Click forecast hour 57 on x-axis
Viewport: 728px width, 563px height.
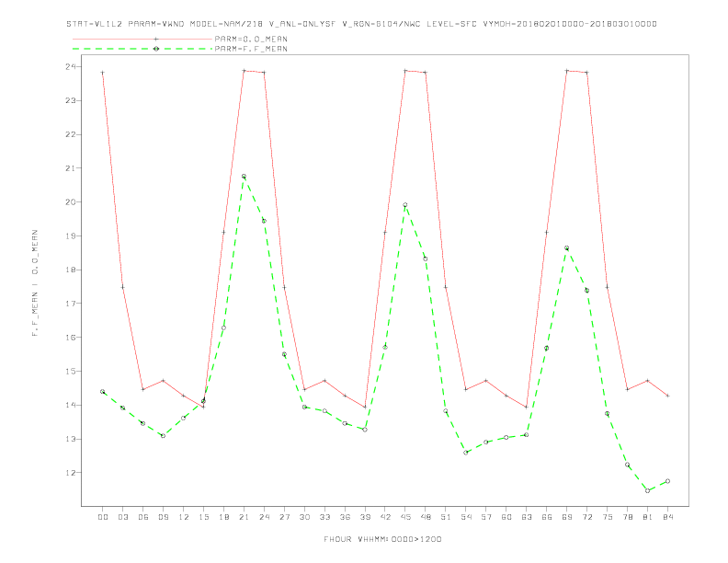point(486,517)
